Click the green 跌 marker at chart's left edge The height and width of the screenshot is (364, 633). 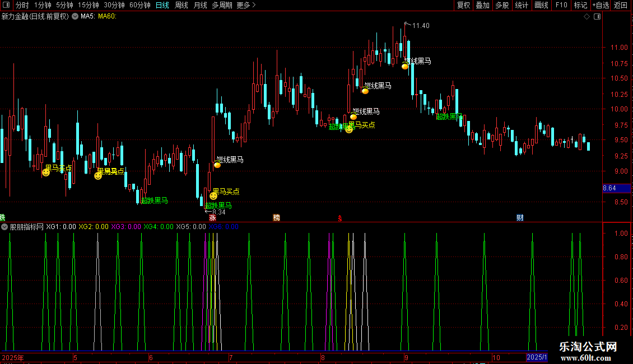click(x=2, y=217)
